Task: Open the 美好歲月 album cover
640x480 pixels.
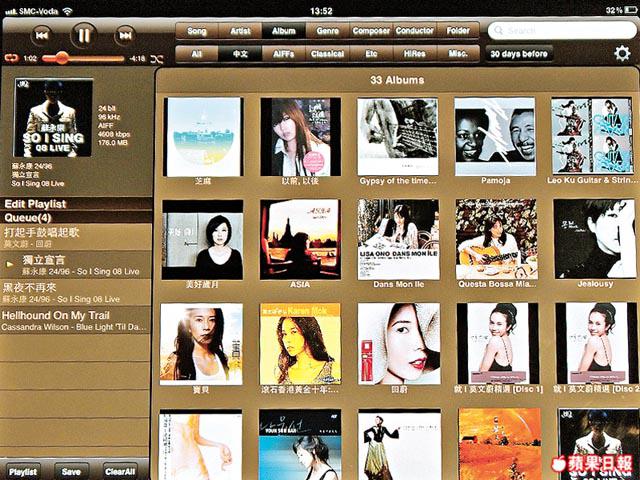Action: click(x=202, y=240)
